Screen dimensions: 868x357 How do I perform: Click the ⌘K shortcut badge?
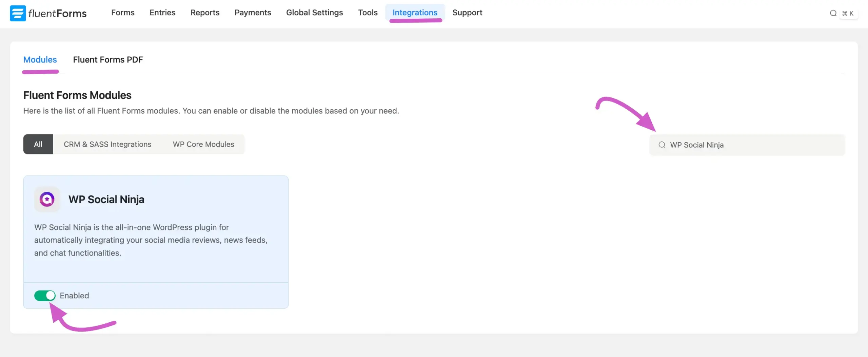(848, 13)
